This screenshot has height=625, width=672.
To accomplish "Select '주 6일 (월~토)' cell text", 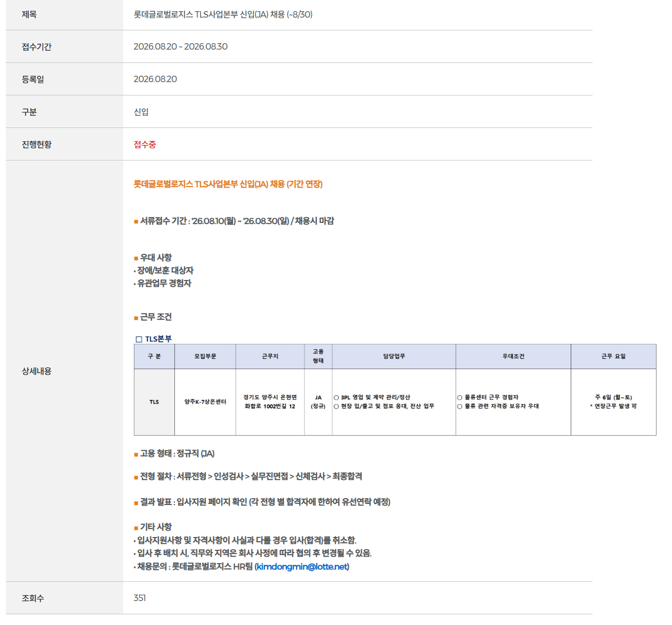I will pyautogui.click(x=613, y=397).
